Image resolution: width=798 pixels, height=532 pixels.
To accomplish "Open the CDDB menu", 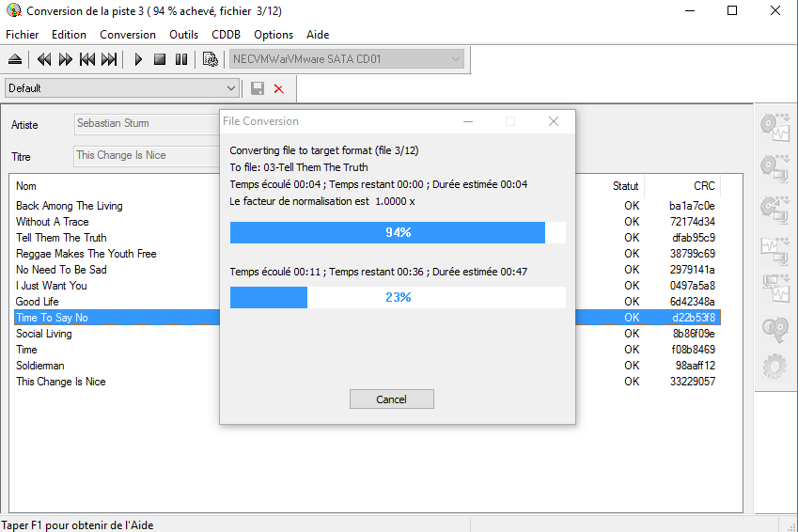I will point(226,35).
